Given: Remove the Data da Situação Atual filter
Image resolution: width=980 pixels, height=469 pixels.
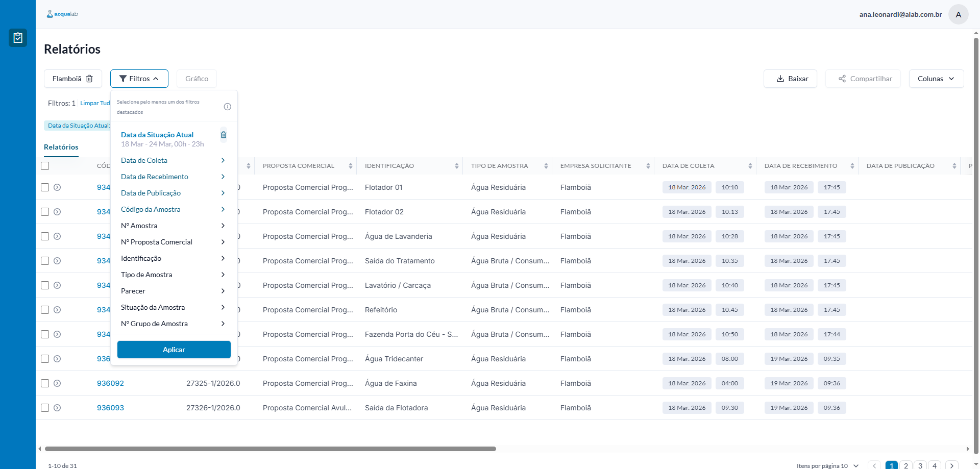Looking at the screenshot, I should tap(223, 135).
